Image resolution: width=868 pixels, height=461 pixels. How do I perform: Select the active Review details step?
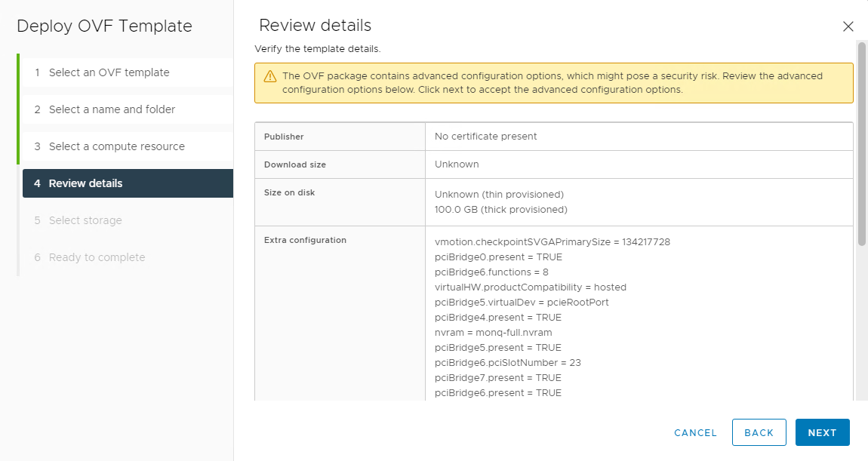tap(85, 183)
